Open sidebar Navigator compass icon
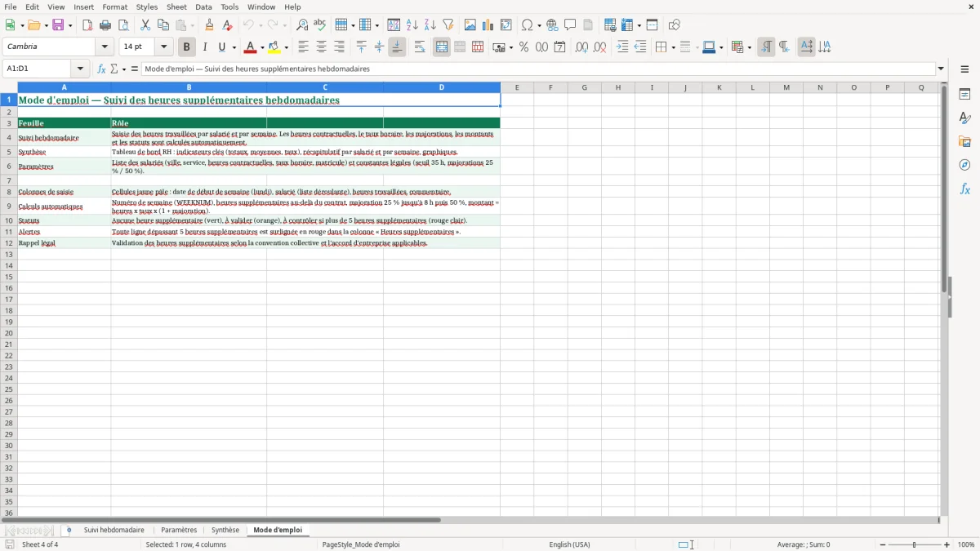Screen dimensions: 980x551 pos(964,166)
